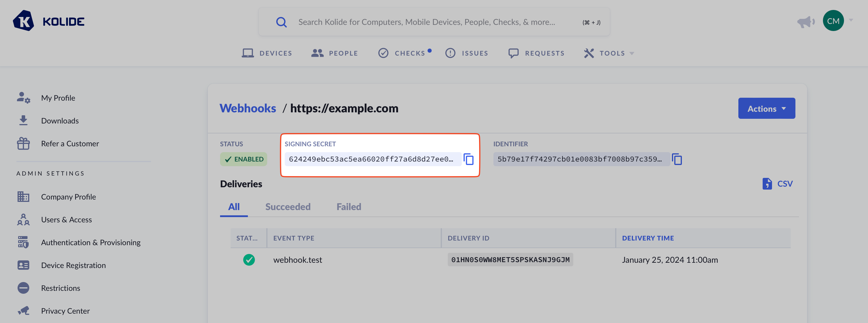
Task: Open the CM user account menu
Action: tap(833, 21)
